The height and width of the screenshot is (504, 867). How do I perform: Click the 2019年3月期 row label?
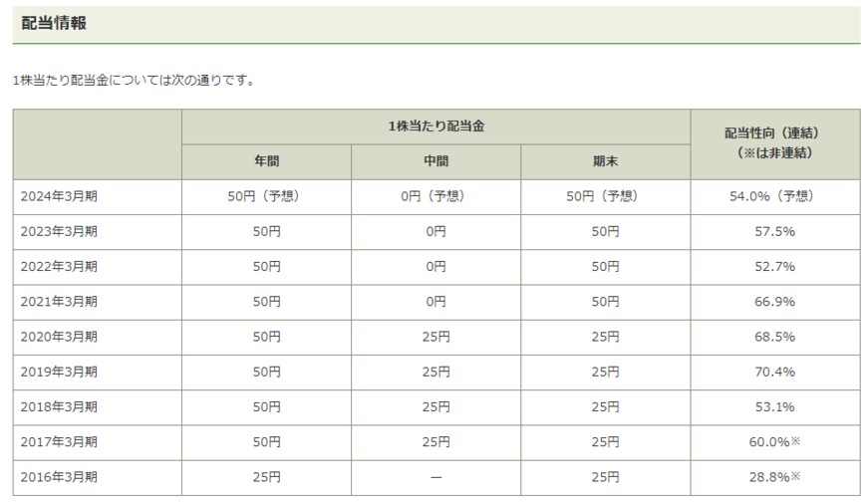[x=59, y=372]
